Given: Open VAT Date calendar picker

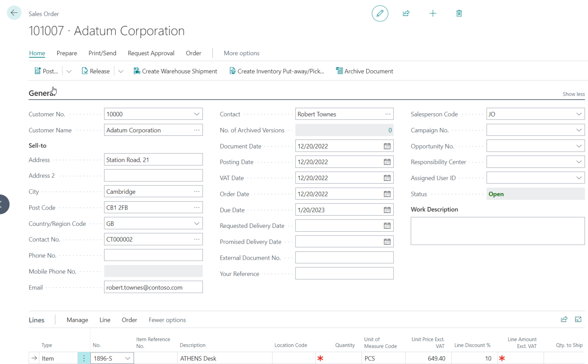Looking at the screenshot, I should [387, 178].
